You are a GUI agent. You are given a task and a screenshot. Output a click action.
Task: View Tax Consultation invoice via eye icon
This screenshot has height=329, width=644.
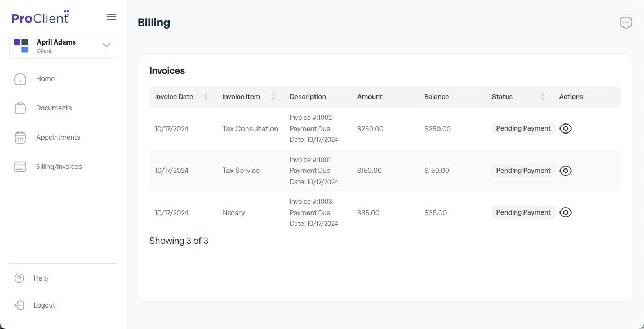pos(566,128)
